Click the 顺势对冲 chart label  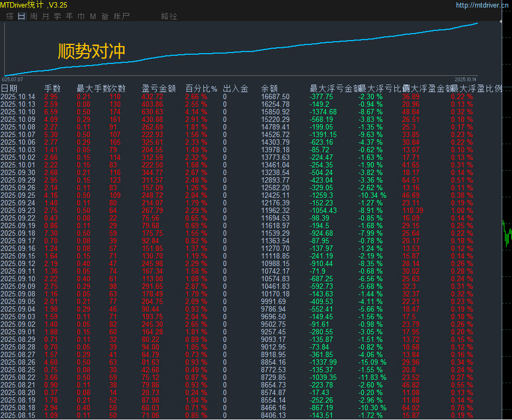[92, 51]
